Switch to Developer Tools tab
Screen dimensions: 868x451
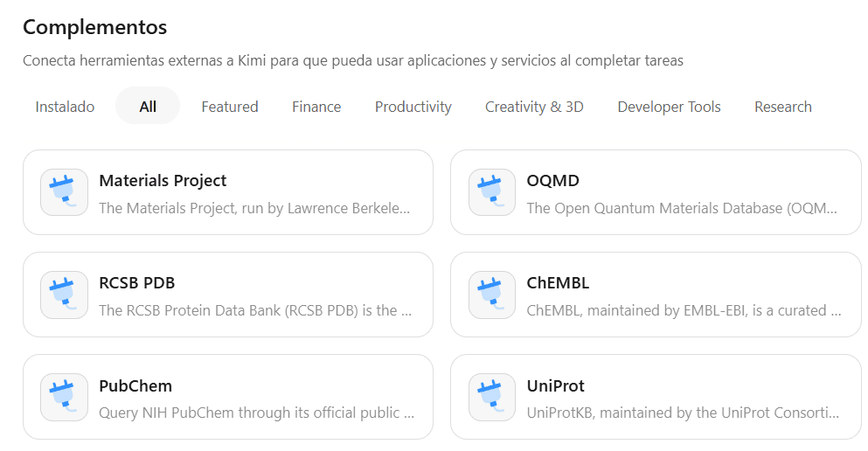tap(670, 107)
